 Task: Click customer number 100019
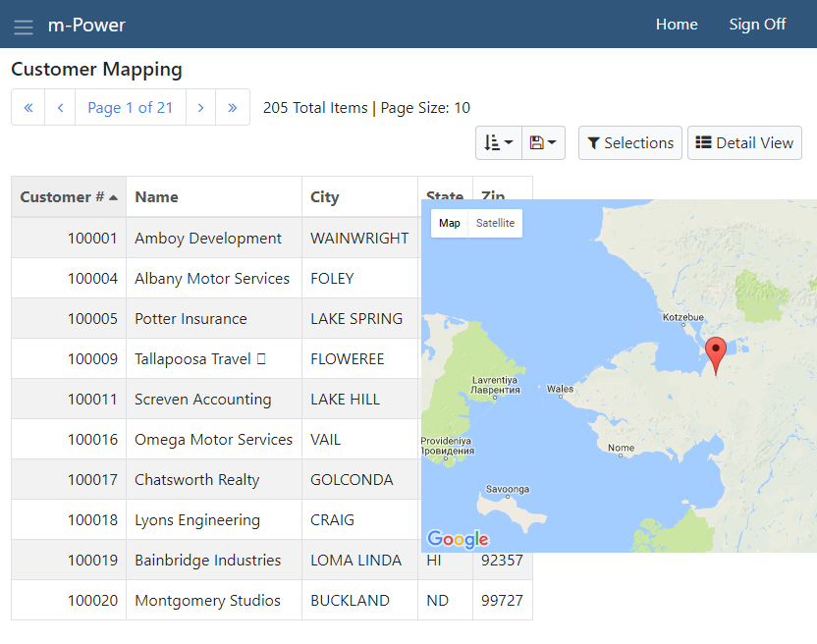(92, 561)
